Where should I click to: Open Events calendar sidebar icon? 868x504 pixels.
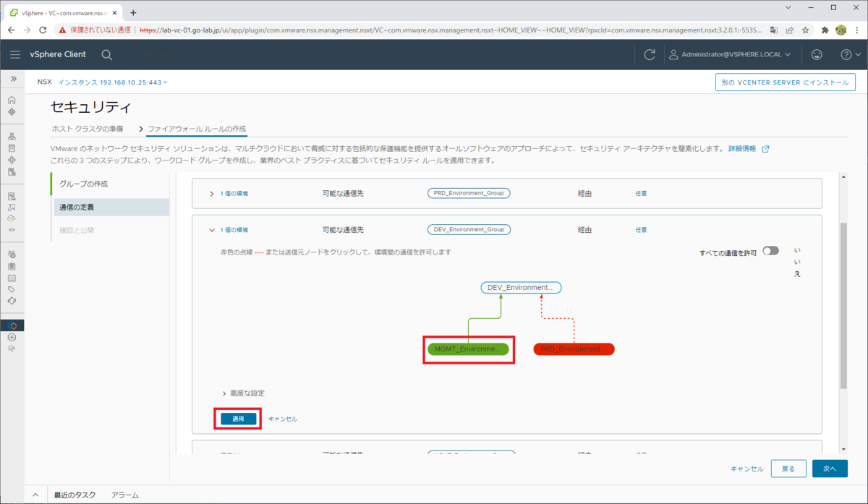tap(12, 278)
